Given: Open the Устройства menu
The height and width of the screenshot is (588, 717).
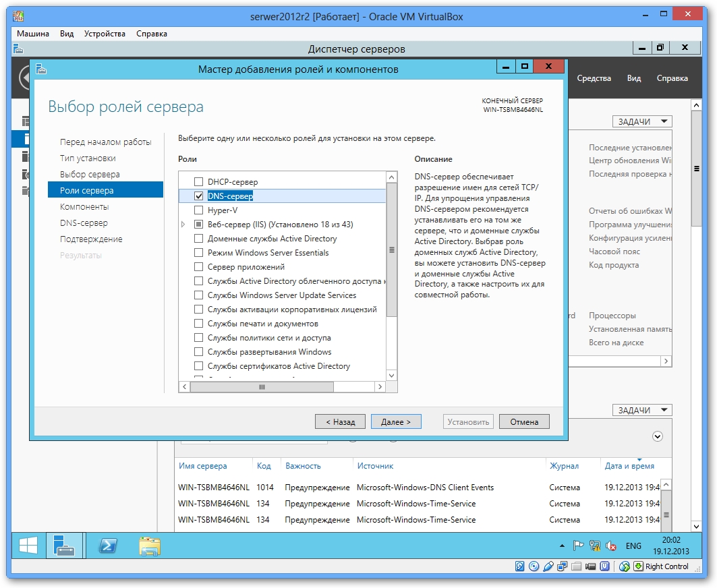Looking at the screenshot, I should click(x=105, y=33).
